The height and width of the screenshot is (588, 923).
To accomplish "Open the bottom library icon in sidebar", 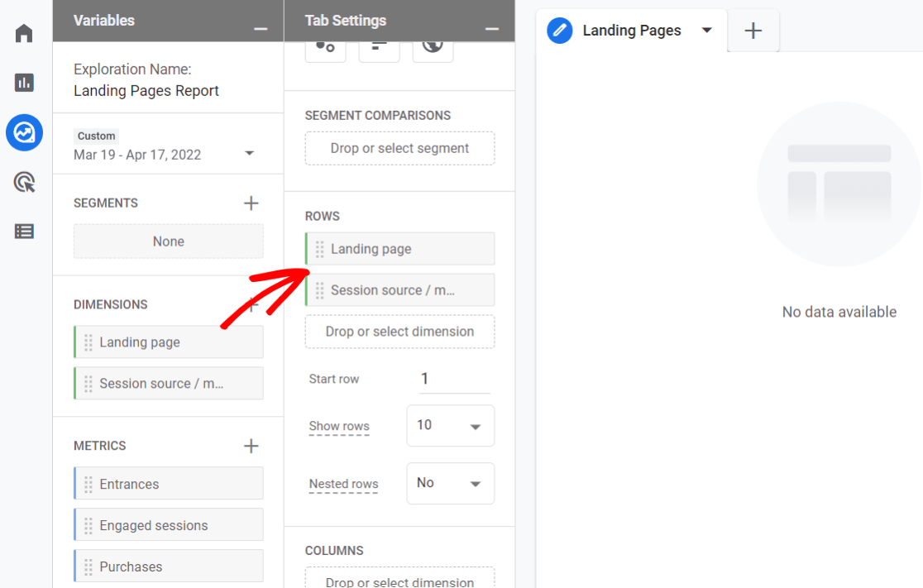I will pos(24,232).
